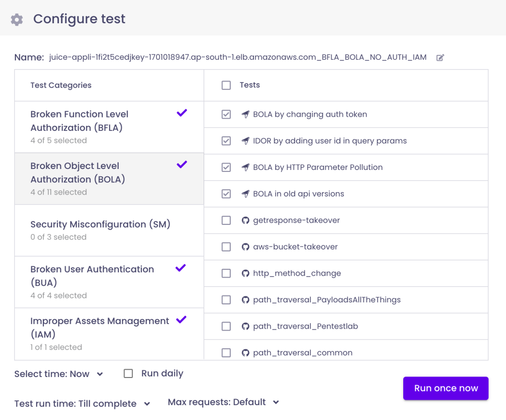Click the BOLA by HTTP Parameter Pollution label
Image resolution: width=506 pixels, height=420 pixels.
tap(318, 168)
